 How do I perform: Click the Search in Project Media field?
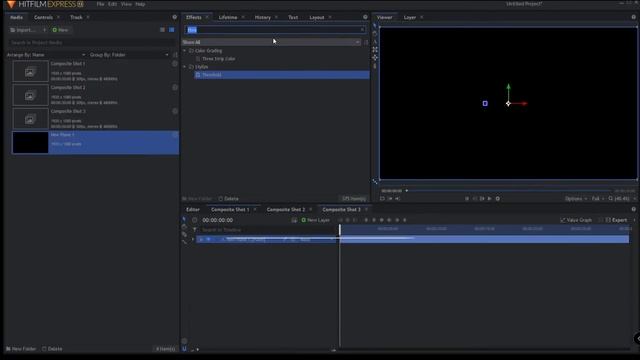tap(92, 42)
